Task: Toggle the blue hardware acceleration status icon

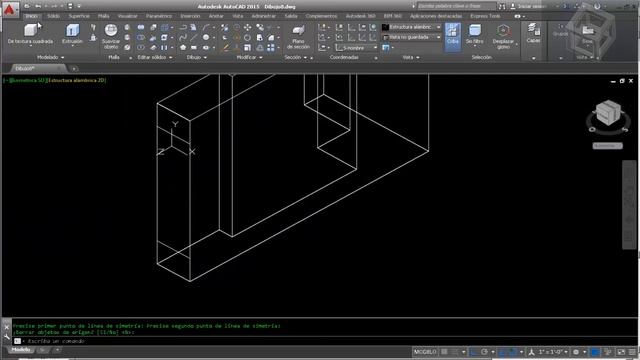Action: pos(595,352)
